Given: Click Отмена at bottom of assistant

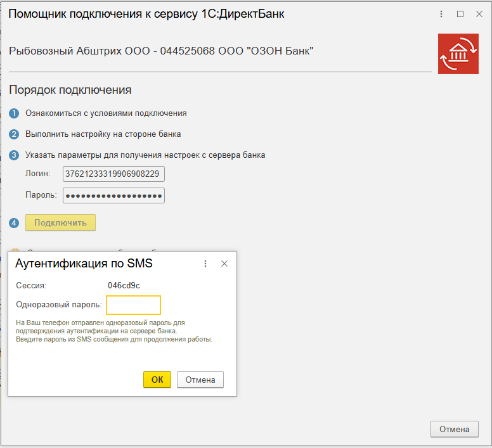Looking at the screenshot, I should pos(455,429).
